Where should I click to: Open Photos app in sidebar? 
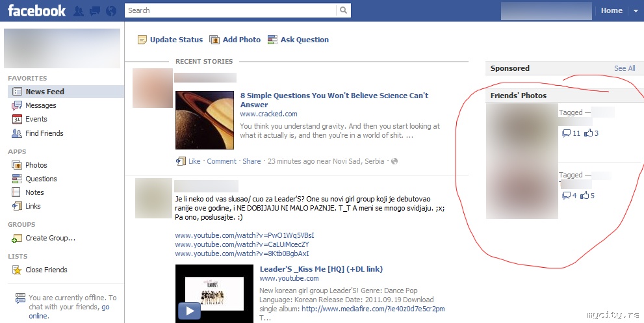tap(36, 165)
